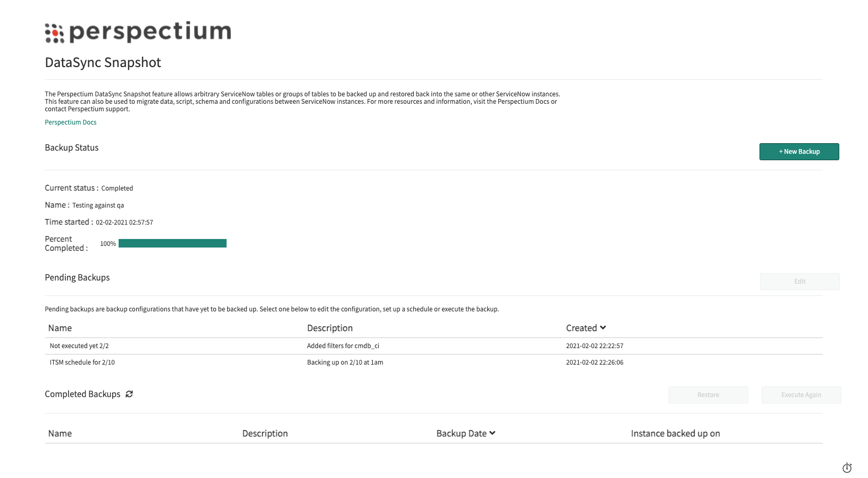Click the 100% percent label
The width and height of the screenshot is (868, 478).
(x=108, y=244)
